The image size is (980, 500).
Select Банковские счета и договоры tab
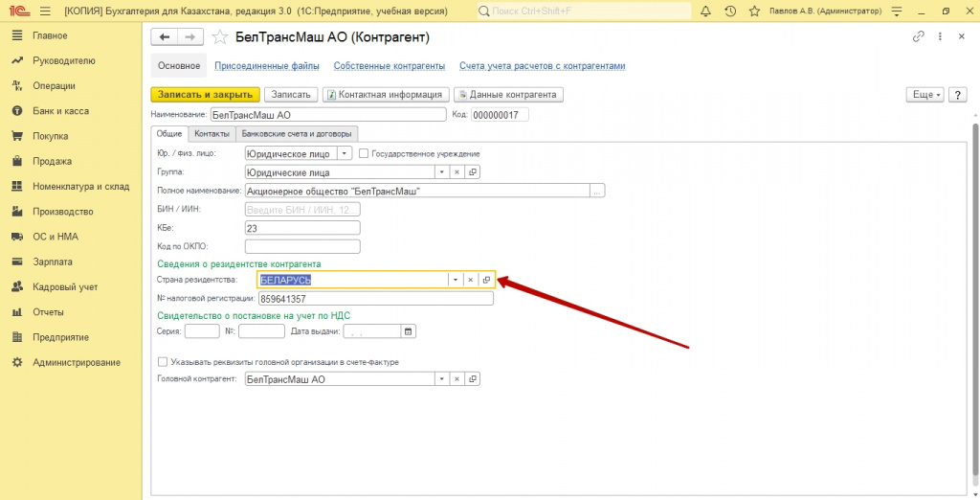coord(297,134)
